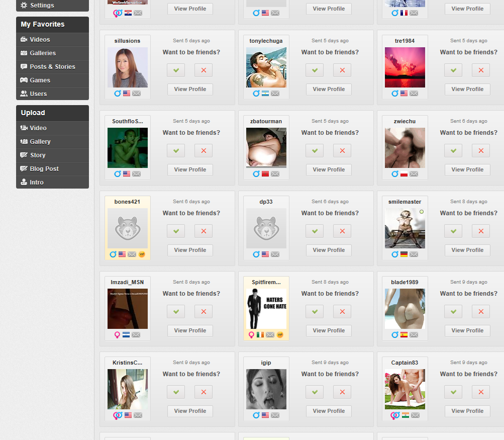The height and width of the screenshot is (440, 504).
Task: Upload a Gallery from sidebar
Action: click(52, 141)
